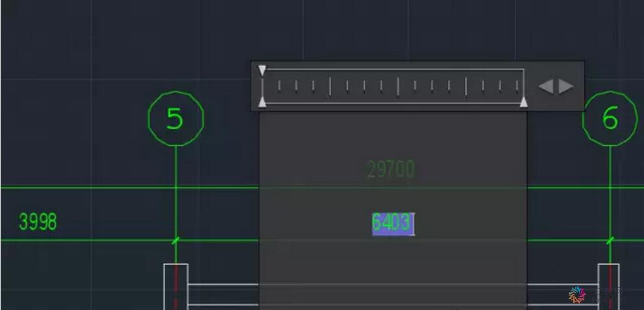Select the column rectangle below axis 6
This screenshot has height=310, width=644.
(608, 287)
